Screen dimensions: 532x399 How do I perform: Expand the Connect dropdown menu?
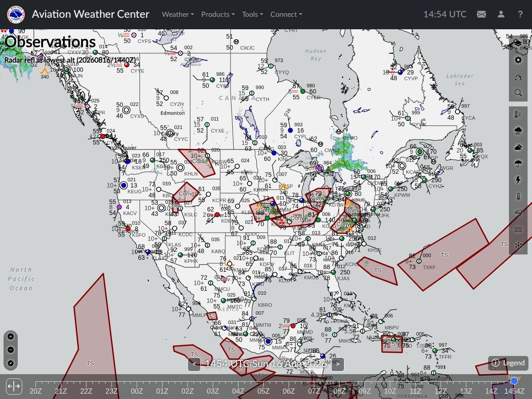(x=286, y=14)
